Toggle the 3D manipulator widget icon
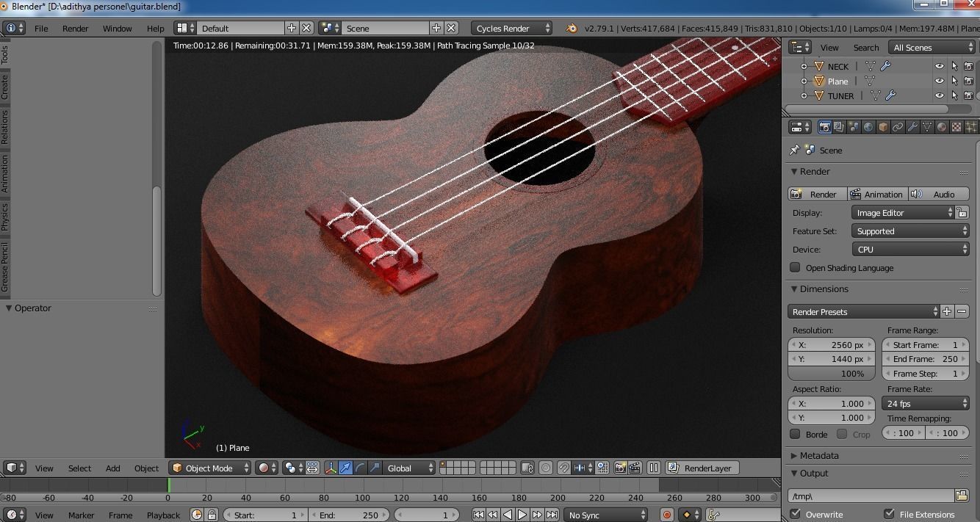This screenshot has width=980, height=522. coord(331,468)
